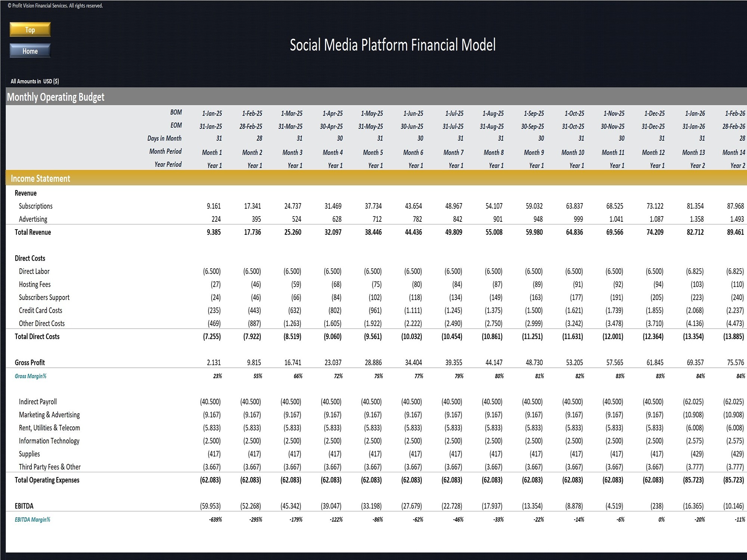Click the Month 12 EBITDA value (238)

[657, 506]
